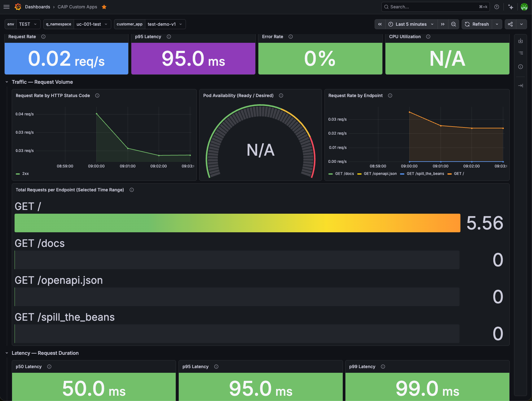This screenshot has width=532, height=401.
Task: Collapse the Traffic — Request Volume row
Action: [7, 82]
